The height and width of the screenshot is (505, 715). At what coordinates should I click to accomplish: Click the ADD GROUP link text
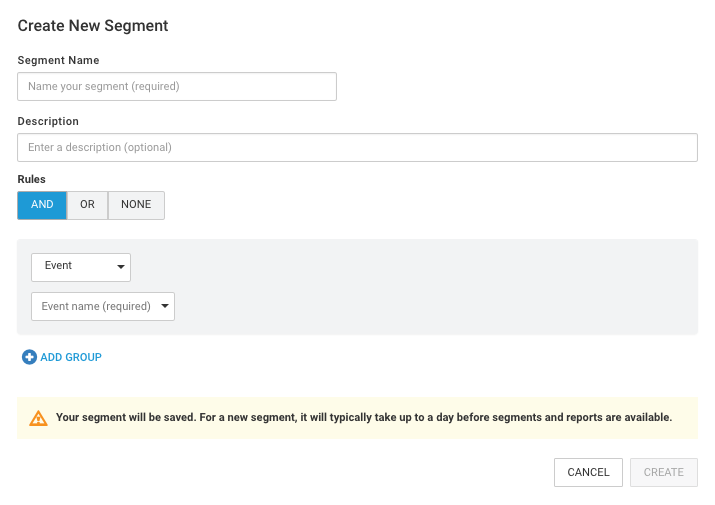click(x=71, y=357)
